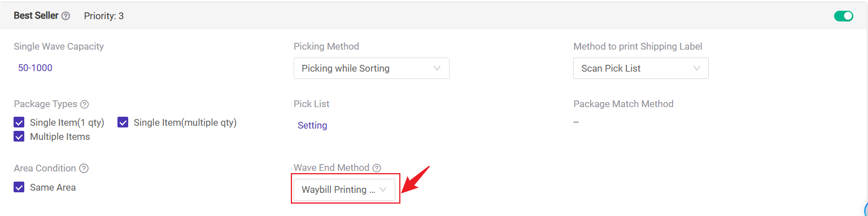
Task: Uncheck the Multiple Items checkbox
Action: pos(19,136)
